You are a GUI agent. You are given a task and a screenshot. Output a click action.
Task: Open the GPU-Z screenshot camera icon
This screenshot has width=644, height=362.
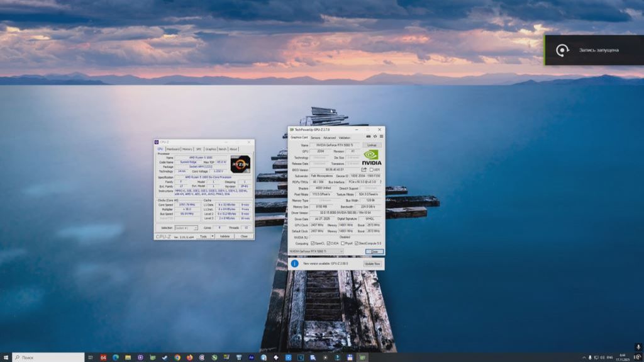[369, 137]
